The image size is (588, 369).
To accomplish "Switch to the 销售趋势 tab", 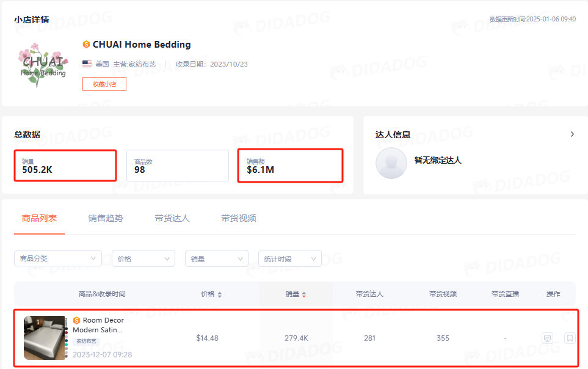I will click(106, 218).
